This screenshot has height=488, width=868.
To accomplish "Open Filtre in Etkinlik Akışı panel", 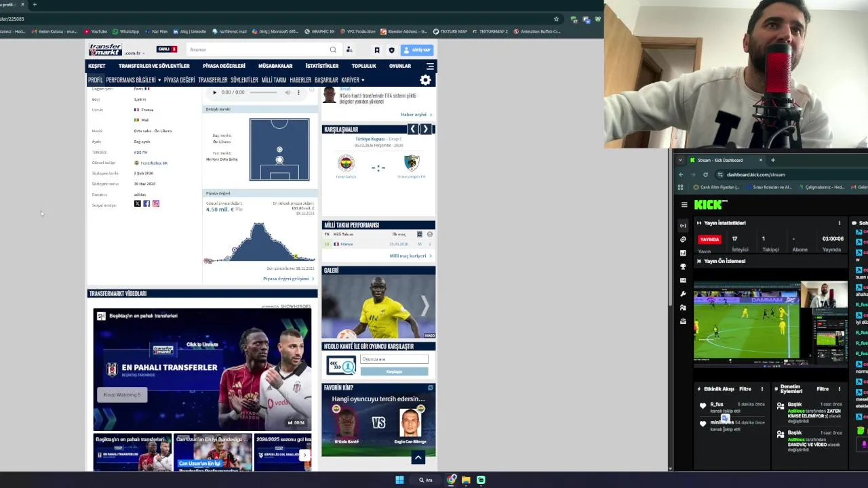I will [x=745, y=389].
